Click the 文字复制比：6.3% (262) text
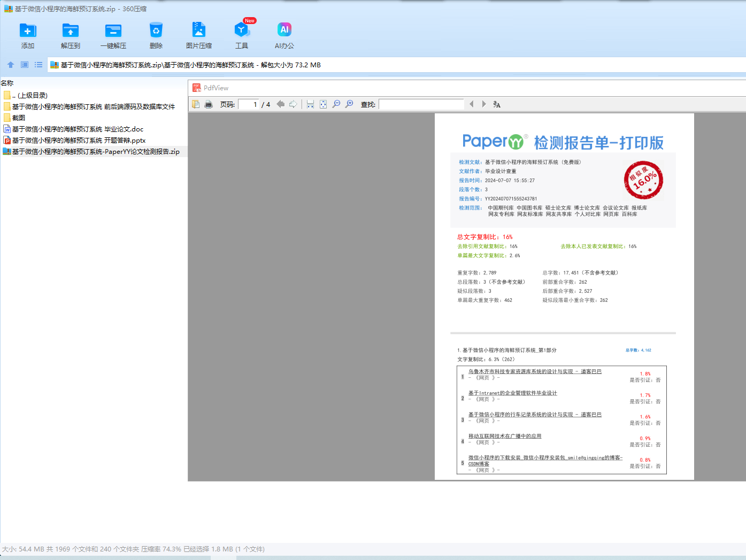The image size is (746, 560). point(486,359)
